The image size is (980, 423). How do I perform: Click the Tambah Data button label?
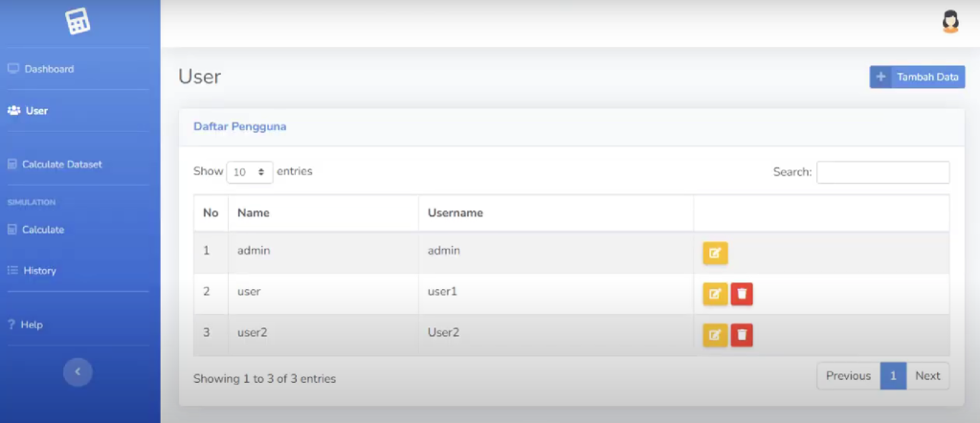coord(927,77)
